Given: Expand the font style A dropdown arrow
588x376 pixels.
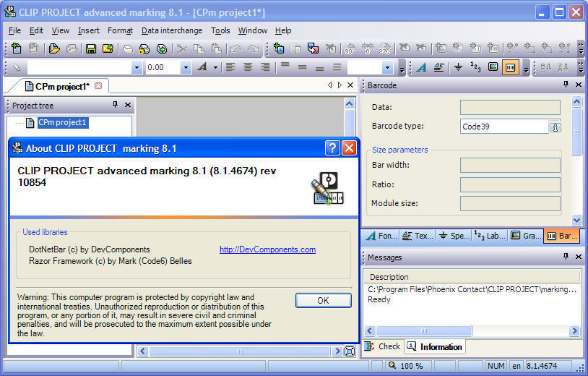Looking at the screenshot, I should [216, 67].
